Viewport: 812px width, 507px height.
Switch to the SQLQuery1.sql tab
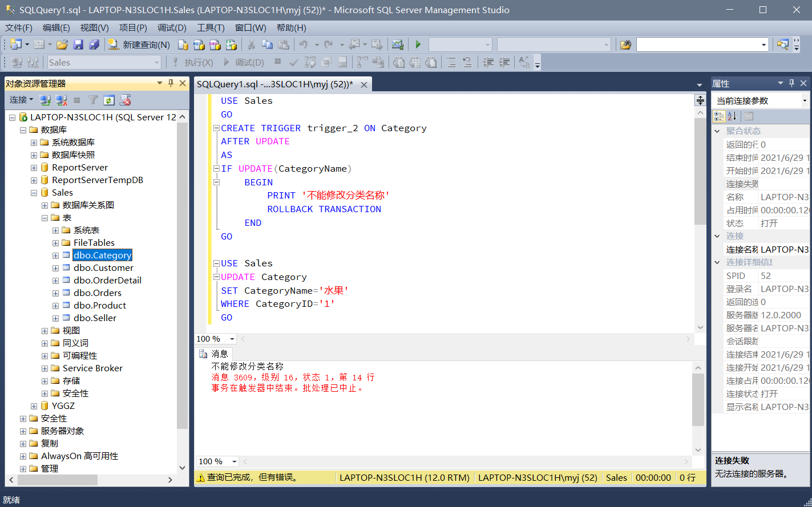(x=275, y=84)
